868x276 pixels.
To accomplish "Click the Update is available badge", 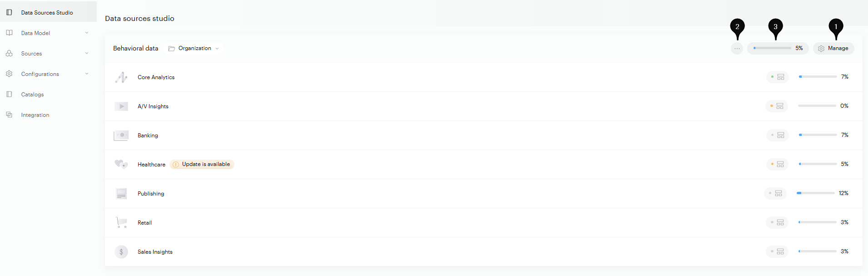I will pos(202,164).
